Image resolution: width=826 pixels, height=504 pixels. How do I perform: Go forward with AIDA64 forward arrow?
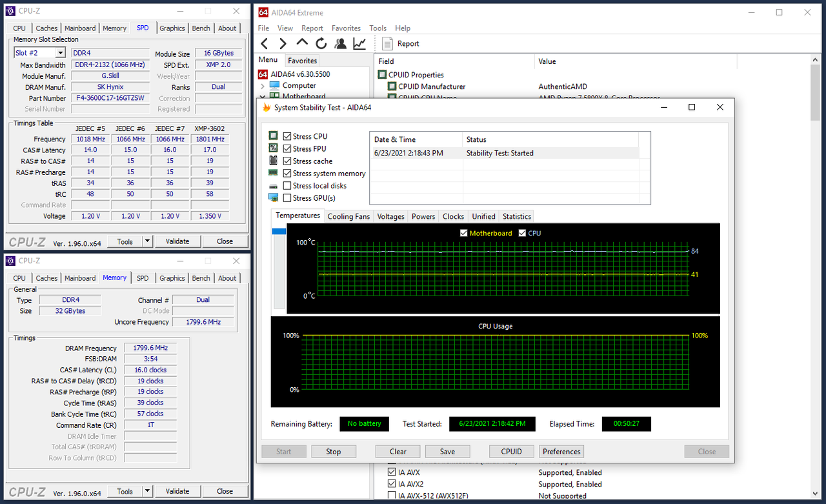(283, 43)
